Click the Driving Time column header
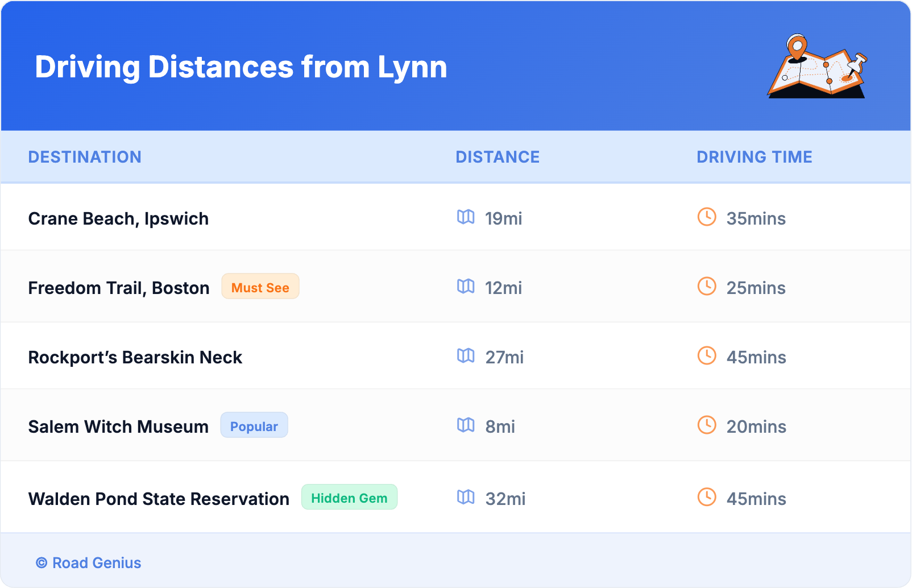Viewport: 912px width, 588px height. [754, 157]
